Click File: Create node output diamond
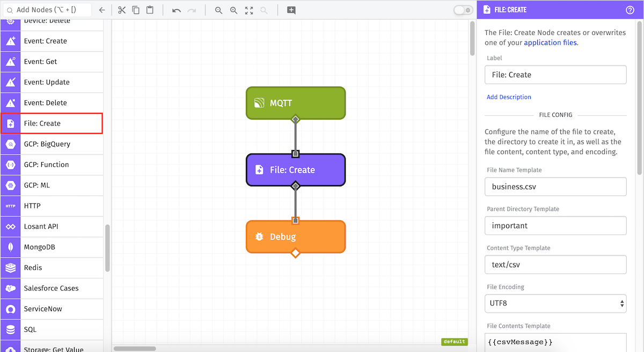The width and height of the screenshot is (644, 352). click(x=295, y=186)
